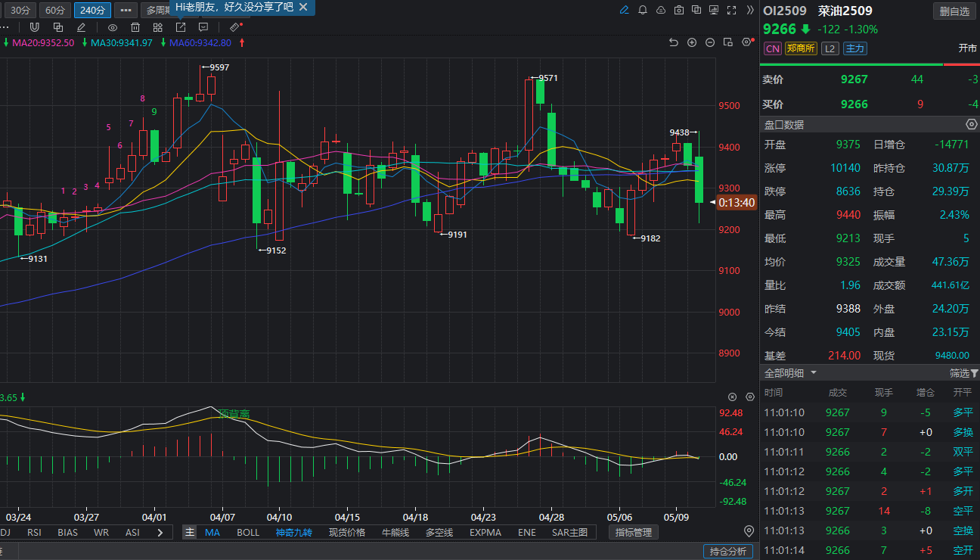
Task: Click the cloud sync icon
Action: 661,10
